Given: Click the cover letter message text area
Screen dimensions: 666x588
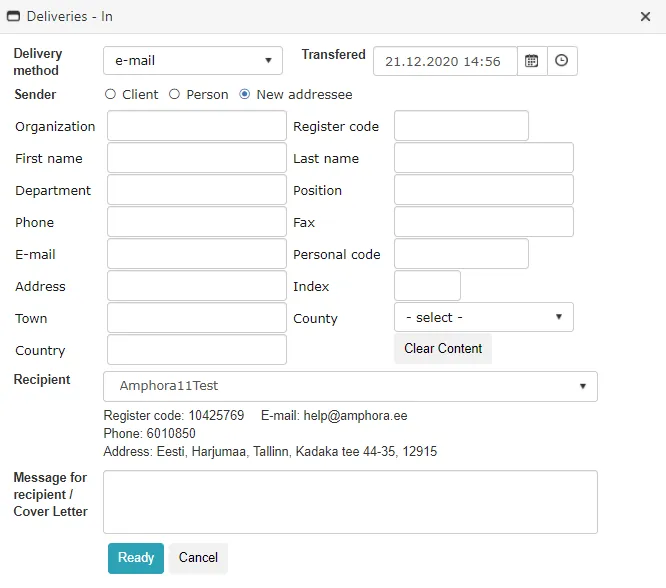Looking at the screenshot, I should (x=350, y=502).
